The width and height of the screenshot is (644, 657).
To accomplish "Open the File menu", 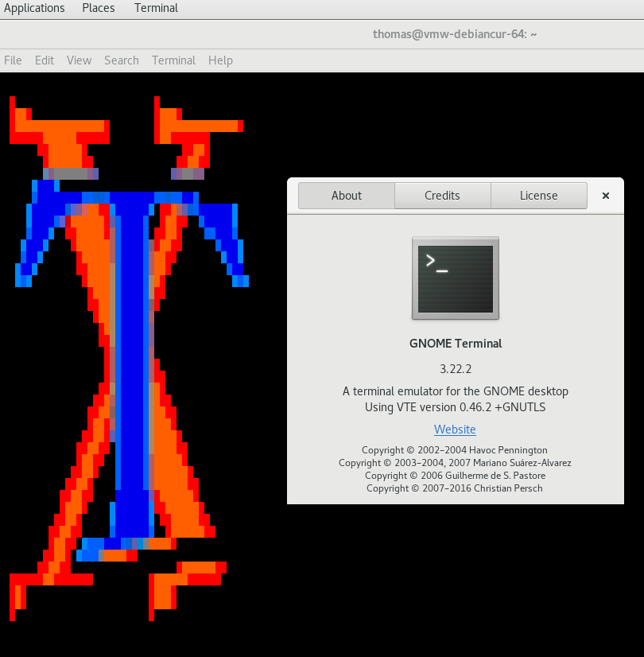I will (x=13, y=60).
